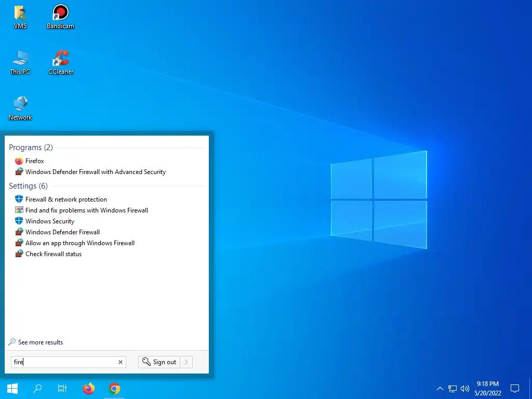Click the shield icon beside Firewall & network protection

pos(19,199)
